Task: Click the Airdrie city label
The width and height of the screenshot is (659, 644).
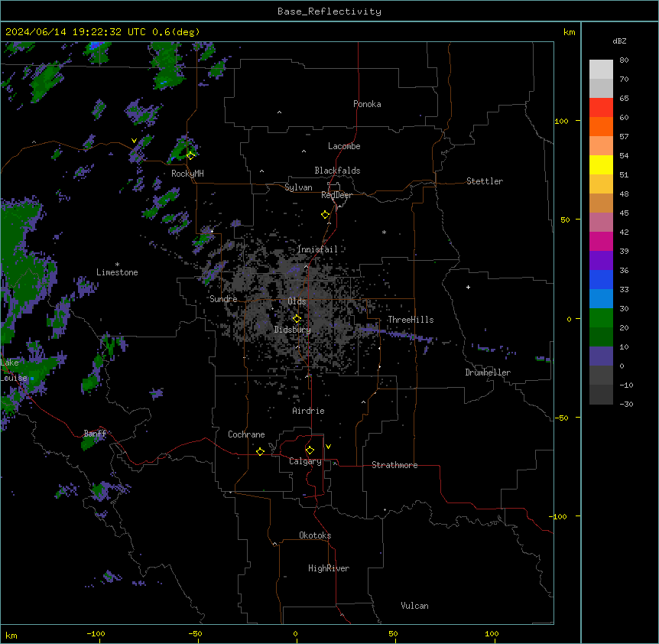Action: 308,411
